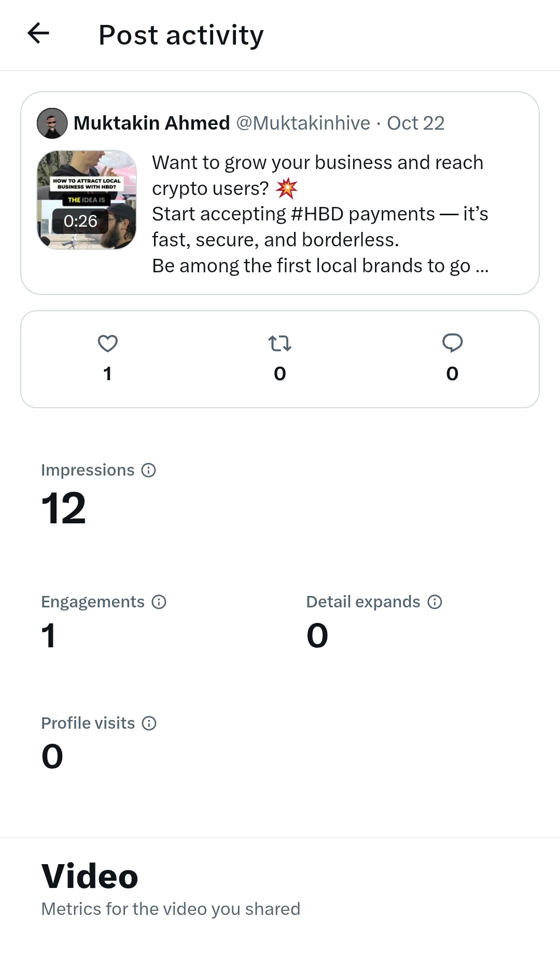Viewport: 560px width, 958px height.
Task: Open Muktakin Ahmed's profile avatar
Action: [52, 123]
